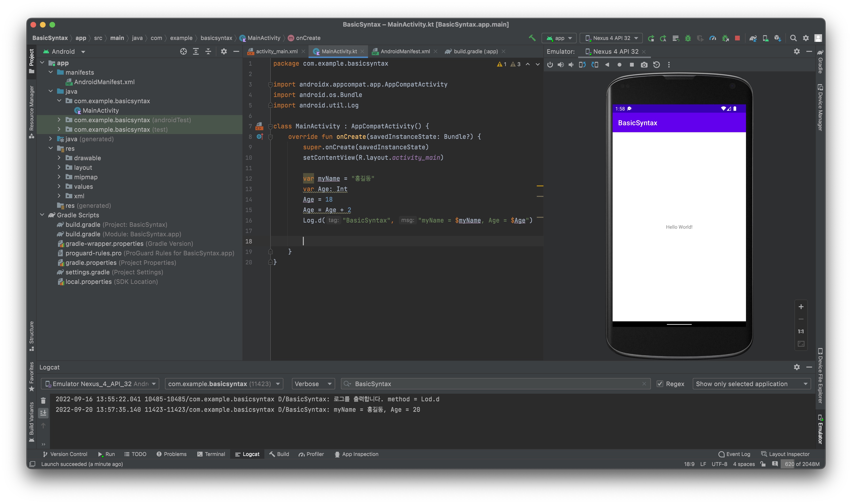Click emulator Back triangle button
This screenshot has height=504, width=852.
tap(607, 64)
